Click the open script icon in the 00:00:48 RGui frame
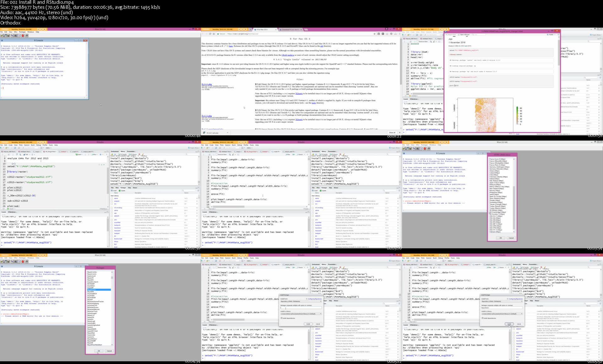Screen dimensions: 603x364 pos(2,35)
